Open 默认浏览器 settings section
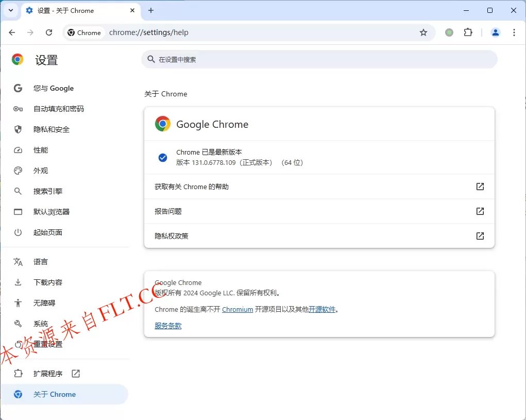526x420 pixels. [65, 212]
